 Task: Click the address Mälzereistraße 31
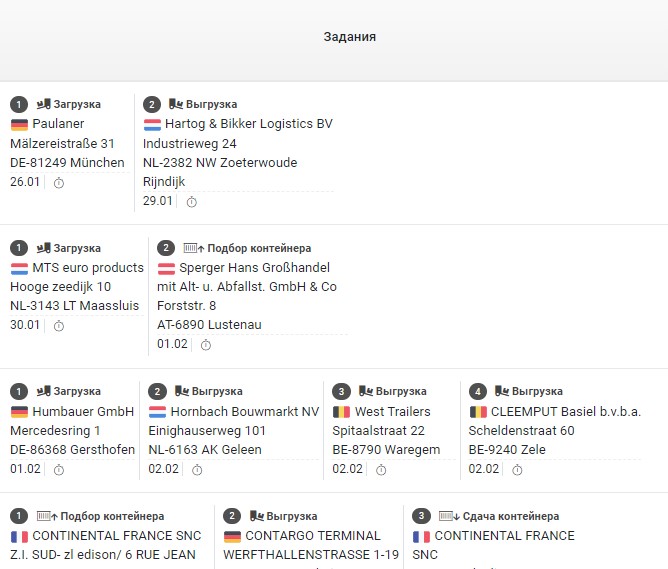[x=62, y=144]
